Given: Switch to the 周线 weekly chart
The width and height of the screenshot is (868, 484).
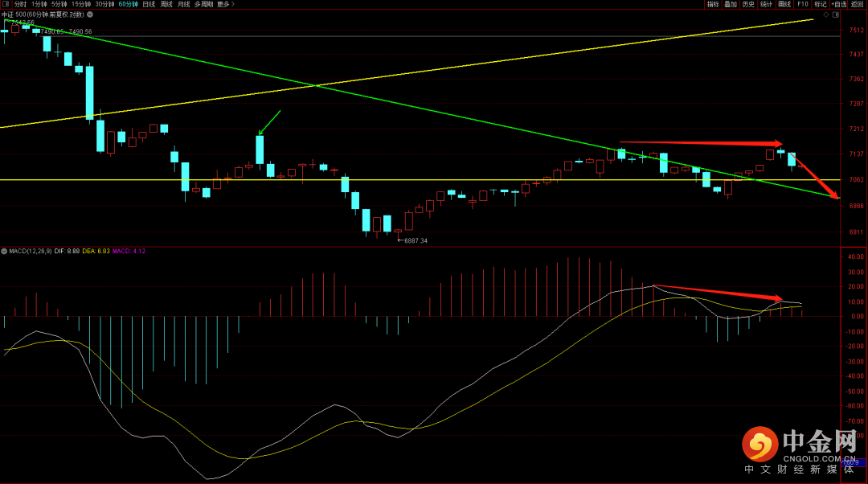Looking at the screenshot, I should [x=166, y=4].
